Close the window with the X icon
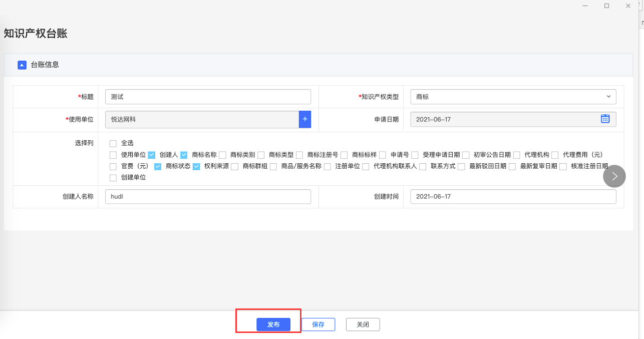 pyautogui.click(x=628, y=6)
